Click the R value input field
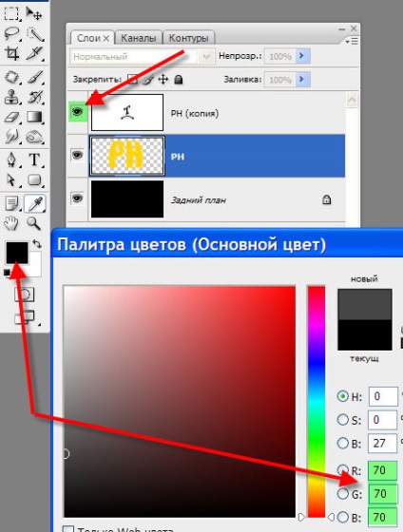 point(383,470)
